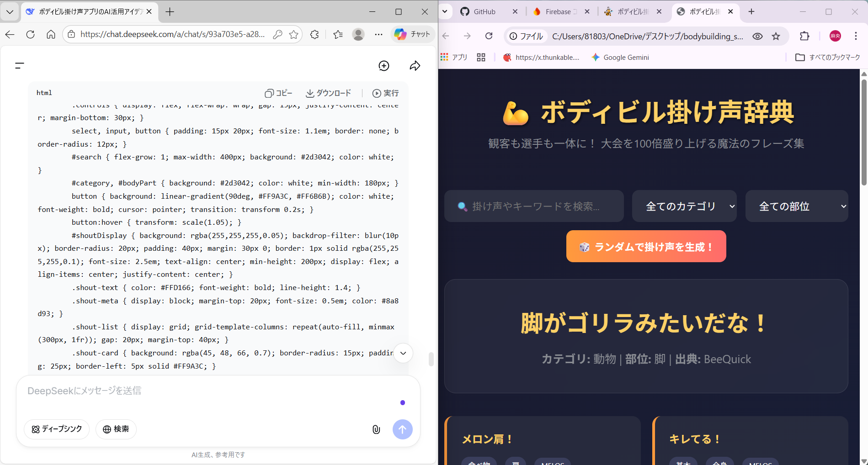The width and height of the screenshot is (868, 465).
Task: Start a new chat with plus icon
Action: click(x=384, y=66)
